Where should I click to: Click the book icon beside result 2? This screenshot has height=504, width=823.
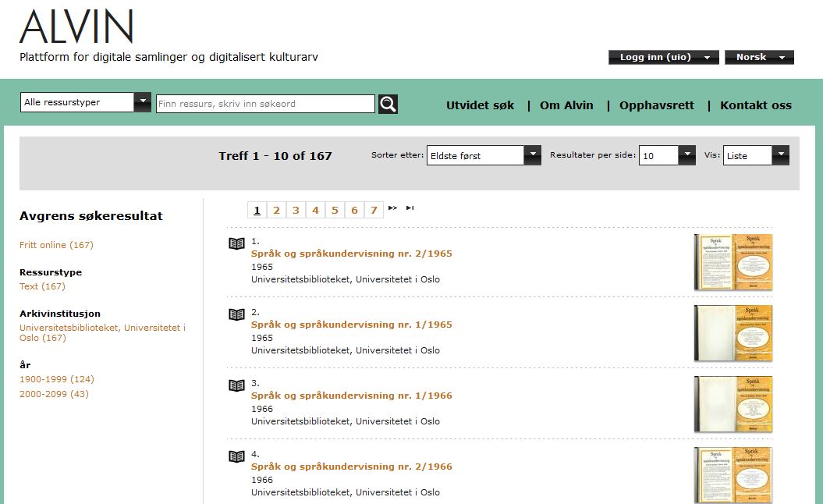click(236, 314)
